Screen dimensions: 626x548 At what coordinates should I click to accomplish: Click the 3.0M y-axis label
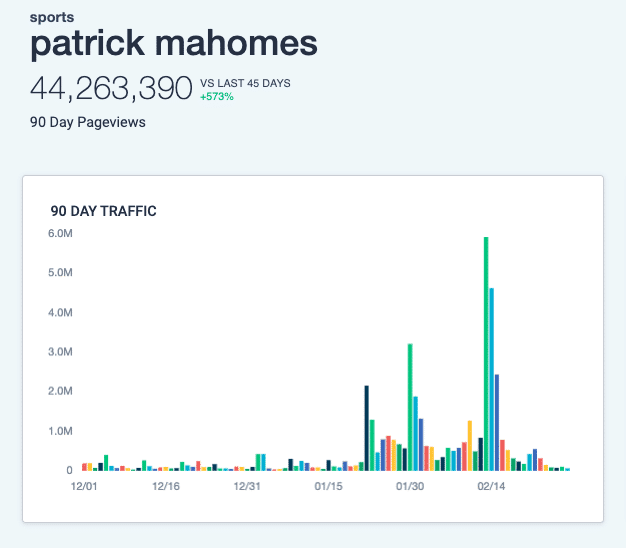point(60,352)
